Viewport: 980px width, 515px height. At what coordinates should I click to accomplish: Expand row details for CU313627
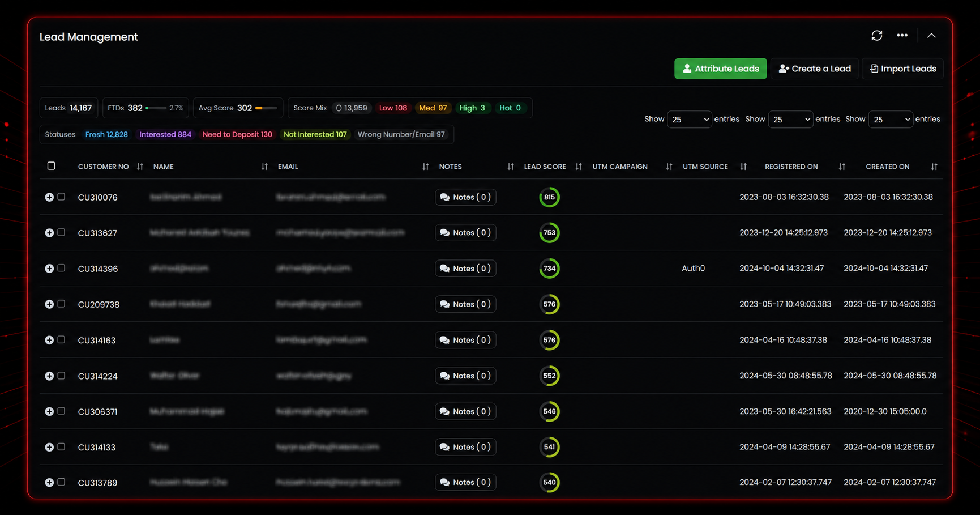(x=49, y=233)
